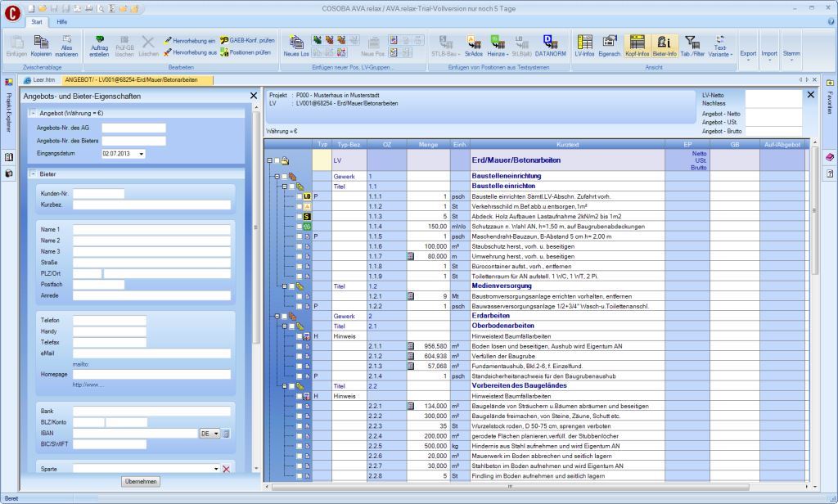The image size is (838, 504).
Task: Open the Eingangsdatum date dropdown
Action: pyautogui.click(x=142, y=154)
